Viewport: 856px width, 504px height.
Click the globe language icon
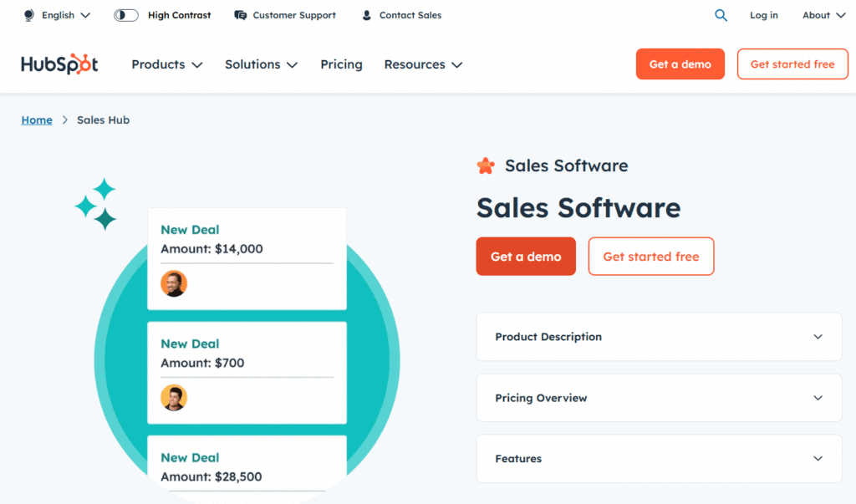click(29, 15)
